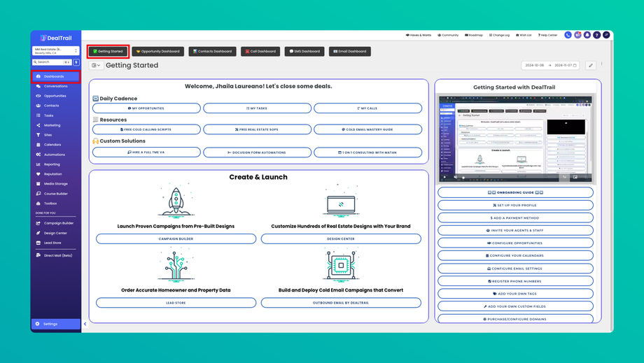Switch to Opportunity Dashboard tab
644x363 pixels.
pyautogui.click(x=158, y=51)
